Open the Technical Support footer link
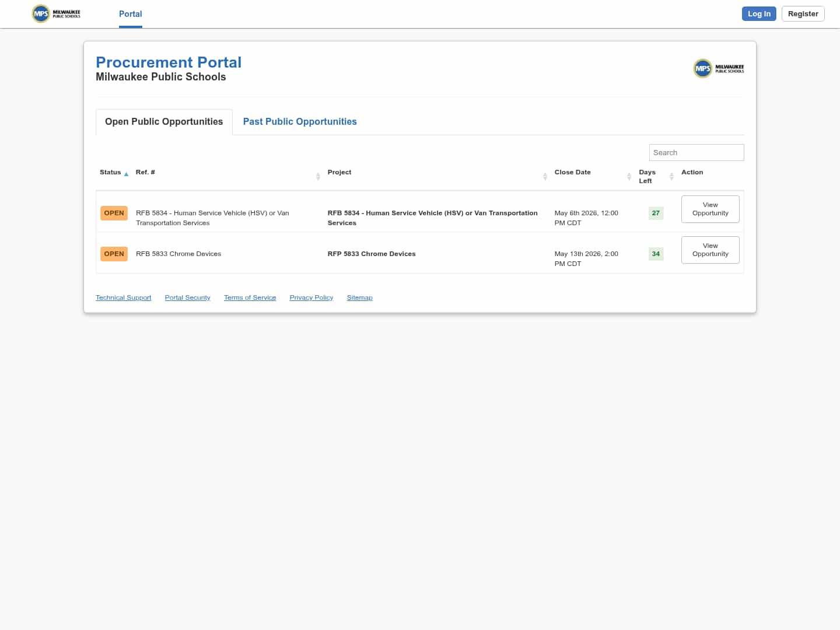The width and height of the screenshot is (840, 630). tap(123, 297)
